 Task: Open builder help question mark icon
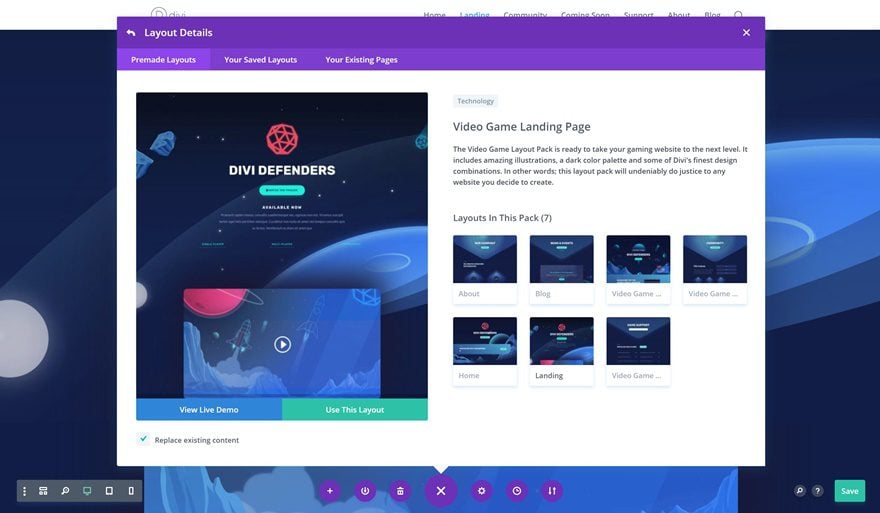pos(818,491)
